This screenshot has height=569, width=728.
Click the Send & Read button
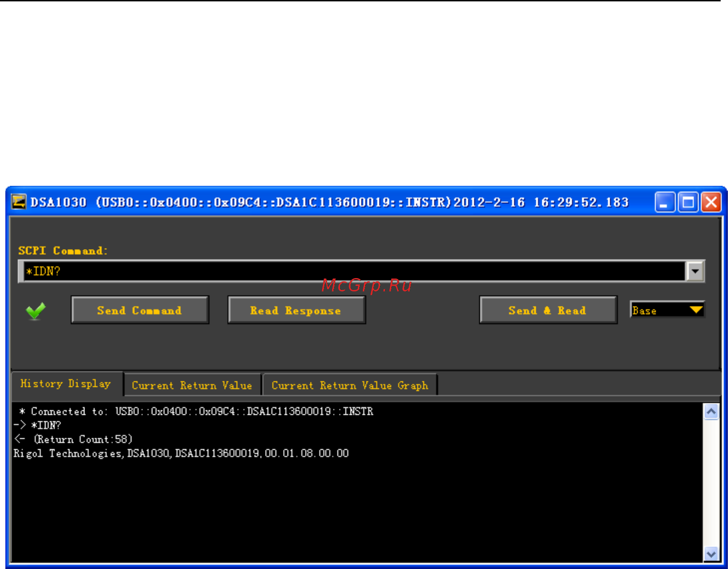(548, 311)
